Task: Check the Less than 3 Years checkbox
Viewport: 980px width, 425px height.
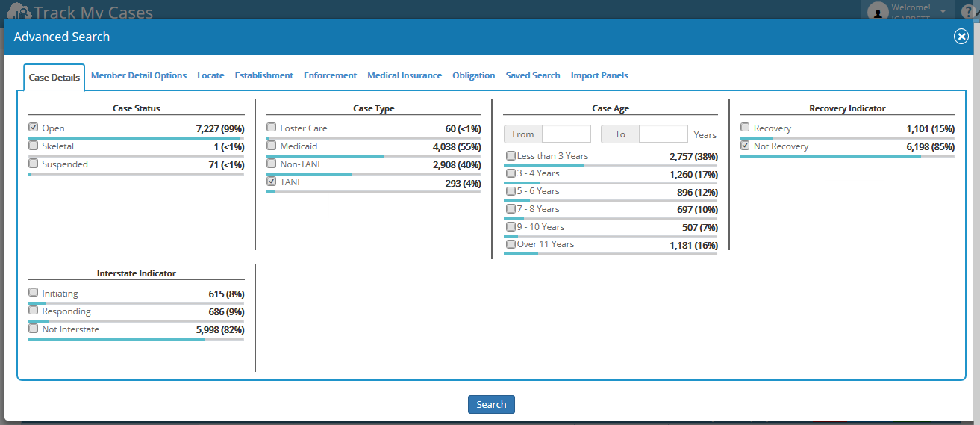Action: click(x=511, y=156)
